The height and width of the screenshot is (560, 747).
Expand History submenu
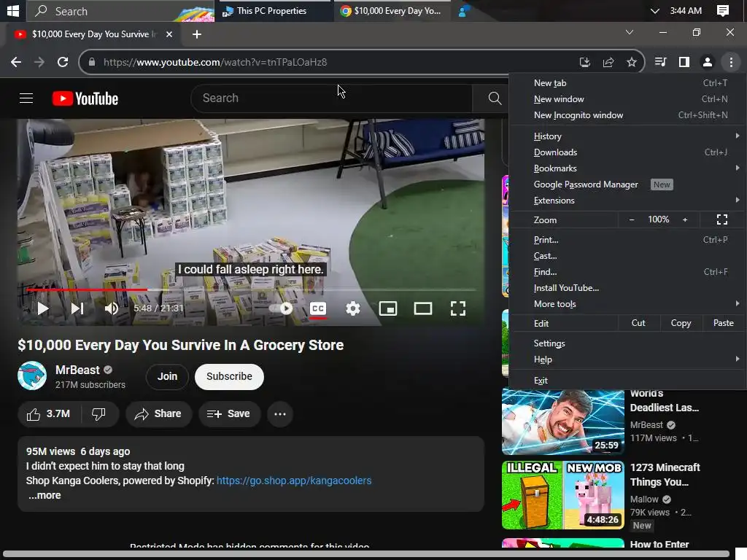[626, 136]
